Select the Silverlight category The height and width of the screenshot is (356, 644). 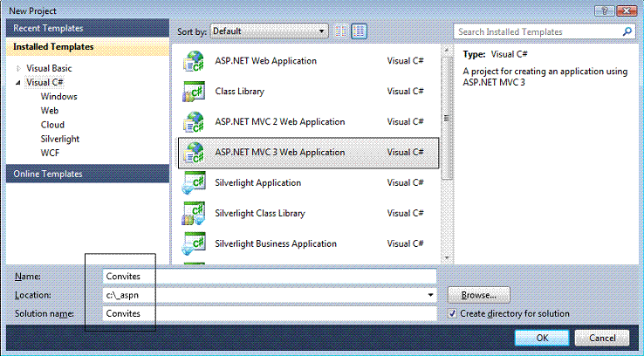click(60, 139)
